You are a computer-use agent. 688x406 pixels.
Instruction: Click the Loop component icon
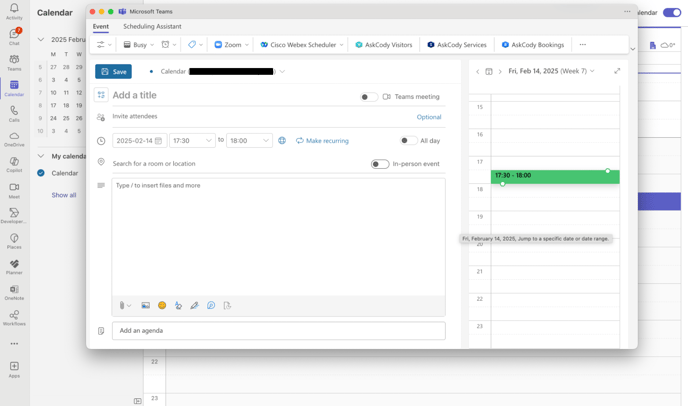pos(211,305)
